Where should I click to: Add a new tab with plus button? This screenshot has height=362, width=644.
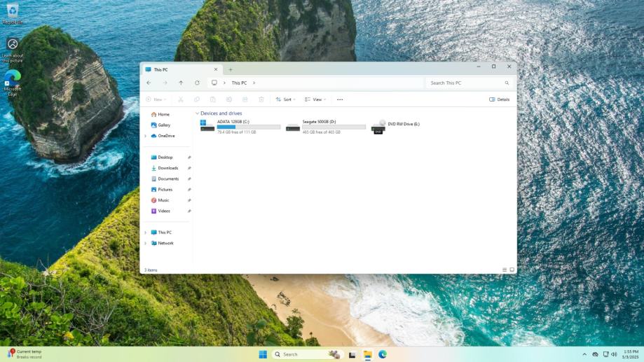point(231,70)
